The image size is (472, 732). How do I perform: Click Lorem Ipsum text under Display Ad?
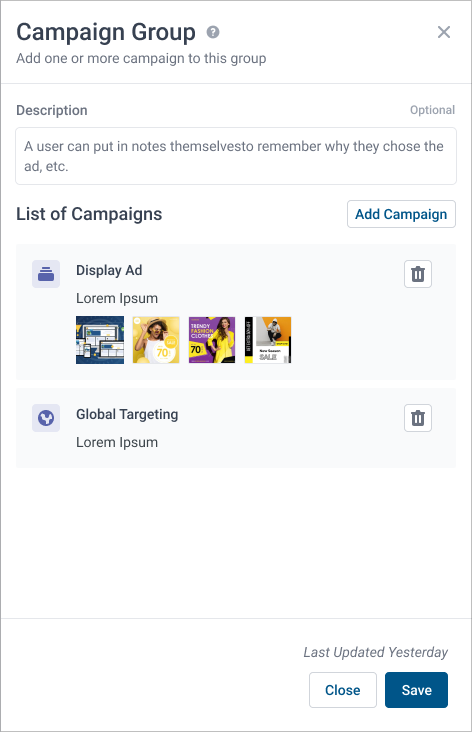click(x=117, y=298)
